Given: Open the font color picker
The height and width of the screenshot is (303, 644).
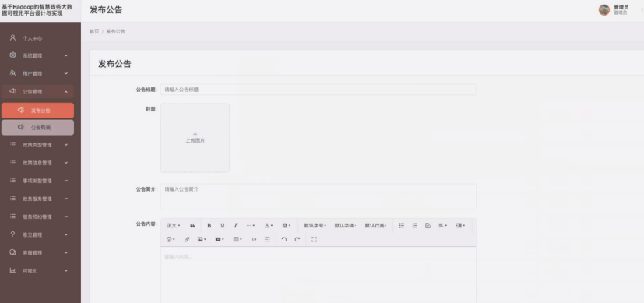Looking at the screenshot, I should 268,225.
